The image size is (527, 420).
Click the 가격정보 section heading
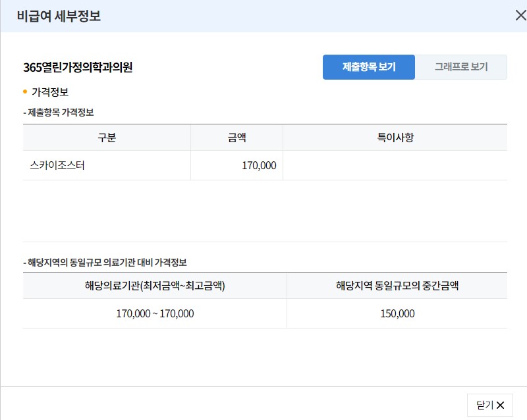(50, 92)
